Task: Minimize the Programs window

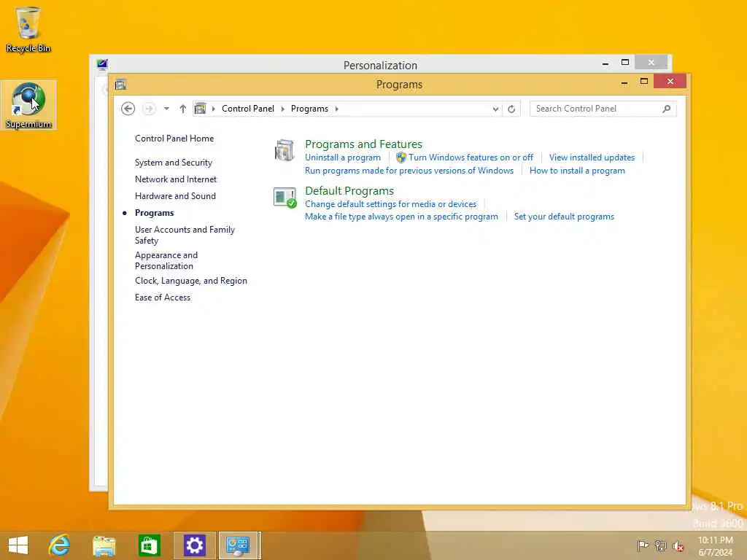Action: click(624, 82)
